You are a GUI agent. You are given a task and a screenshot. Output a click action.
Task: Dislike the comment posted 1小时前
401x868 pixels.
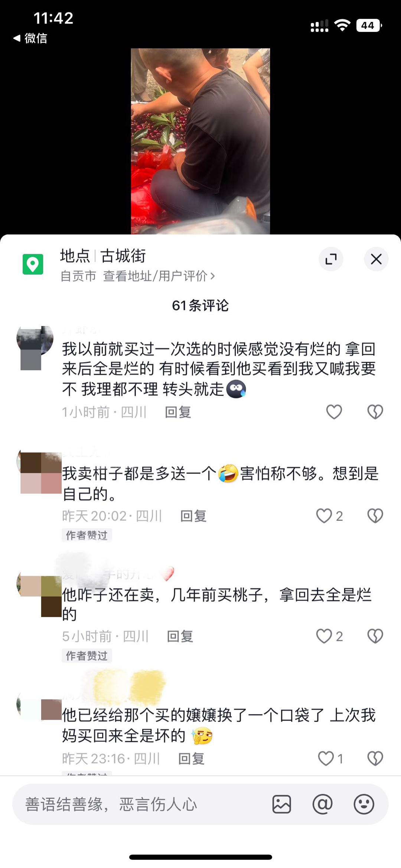pos(375,412)
